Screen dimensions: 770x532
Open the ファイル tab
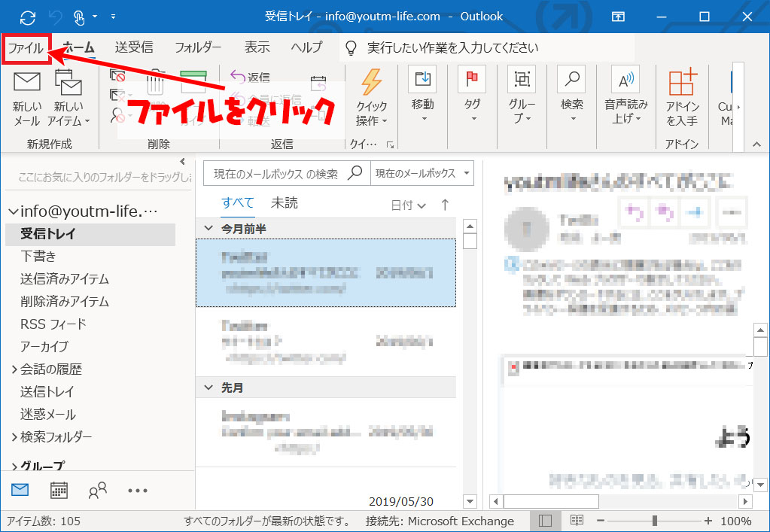tap(26, 48)
